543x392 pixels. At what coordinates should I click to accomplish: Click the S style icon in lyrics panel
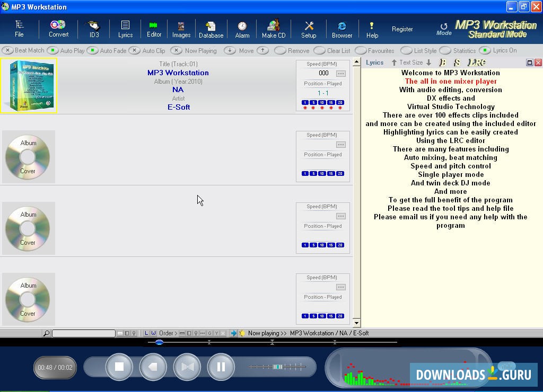pyautogui.click(x=457, y=63)
